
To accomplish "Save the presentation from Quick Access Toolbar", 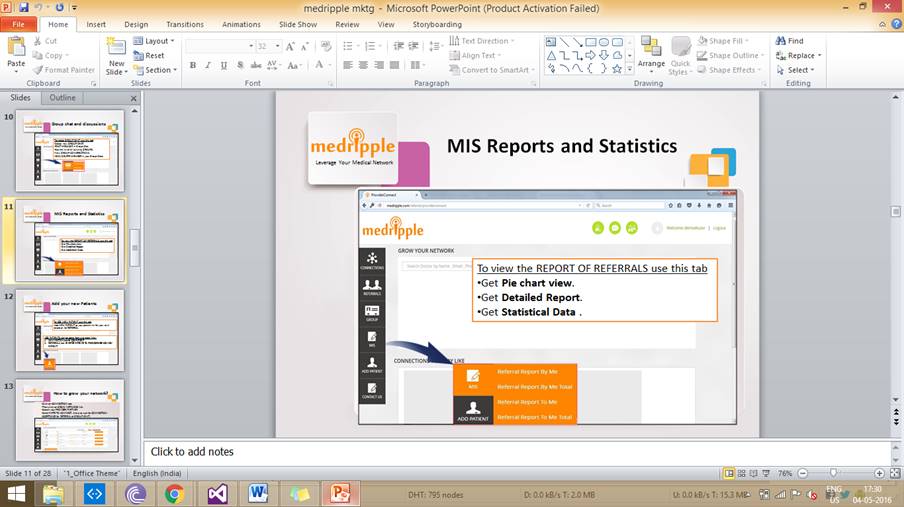I will coord(24,8).
